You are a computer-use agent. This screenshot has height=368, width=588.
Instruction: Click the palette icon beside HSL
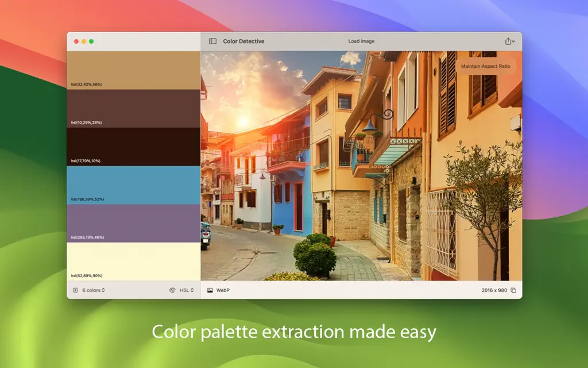coord(173,290)
